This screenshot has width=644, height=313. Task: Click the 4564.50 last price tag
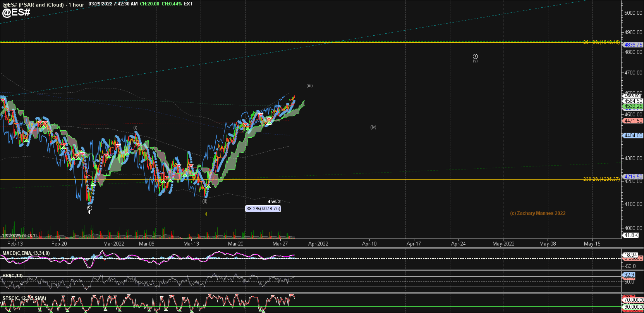click(633, 101)
